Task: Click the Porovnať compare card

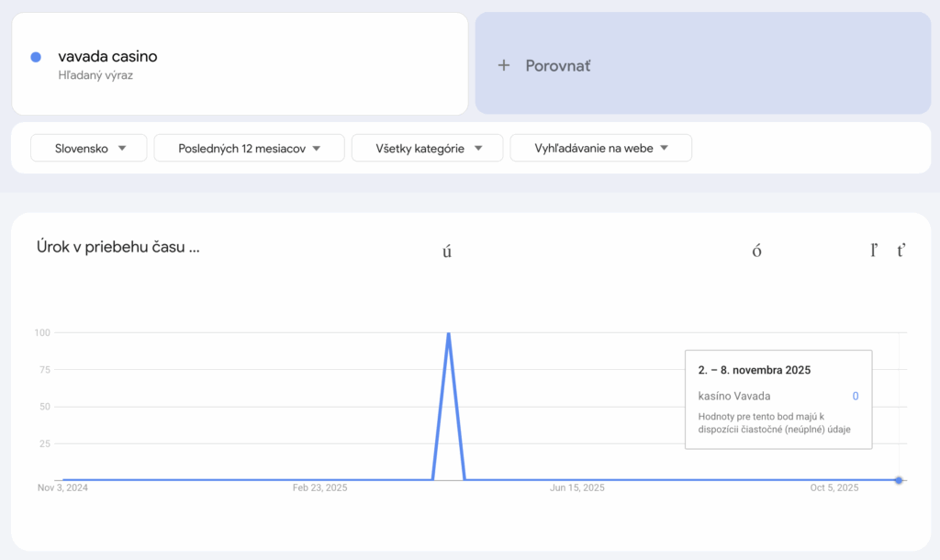Action: [x=702, y=63]
